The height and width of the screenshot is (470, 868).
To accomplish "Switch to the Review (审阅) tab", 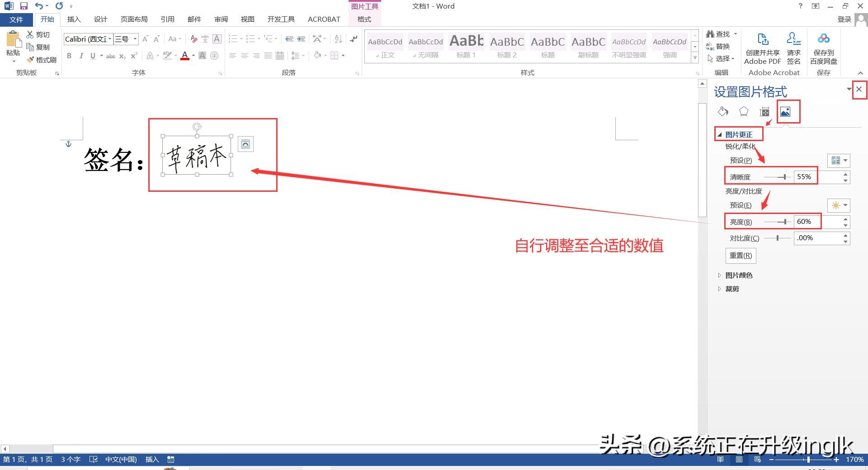I will coord(221,19).
